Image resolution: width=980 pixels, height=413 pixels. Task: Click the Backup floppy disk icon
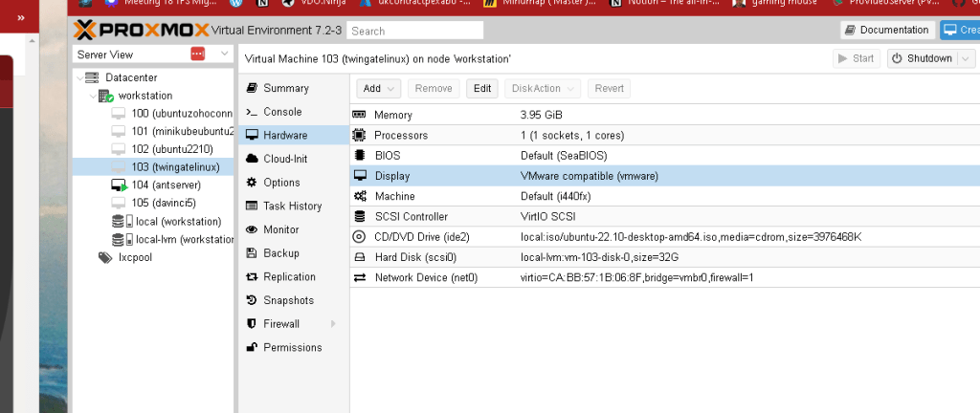coord(252,253)
